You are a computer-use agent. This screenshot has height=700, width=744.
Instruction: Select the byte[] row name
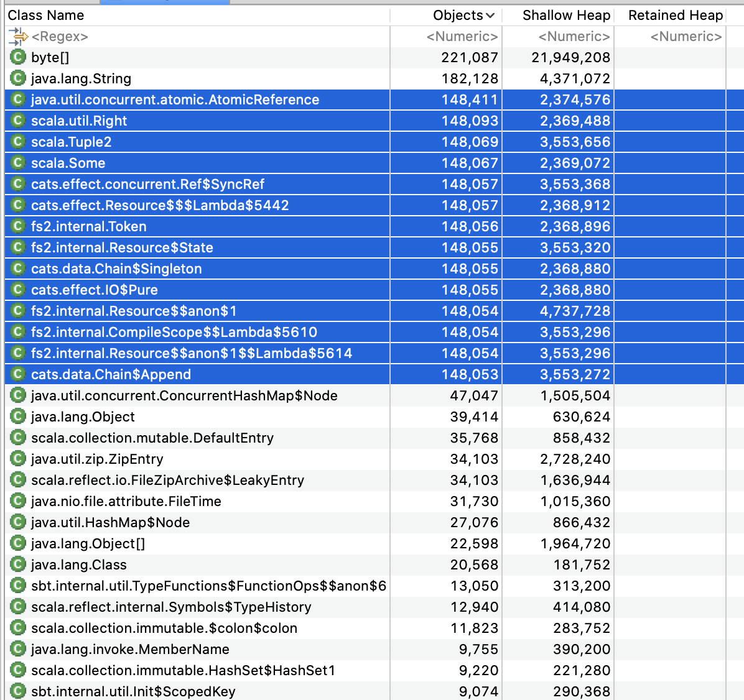(x=50, y=57)
